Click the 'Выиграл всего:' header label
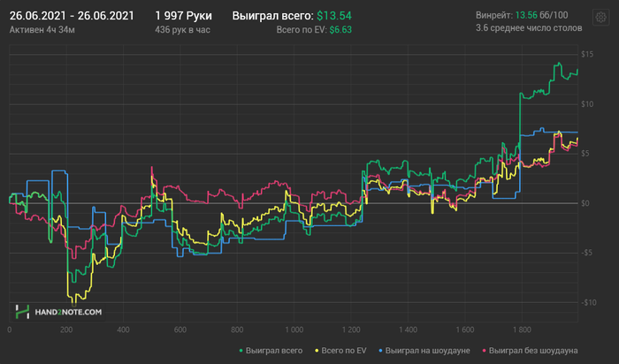 tap(272, 16)
